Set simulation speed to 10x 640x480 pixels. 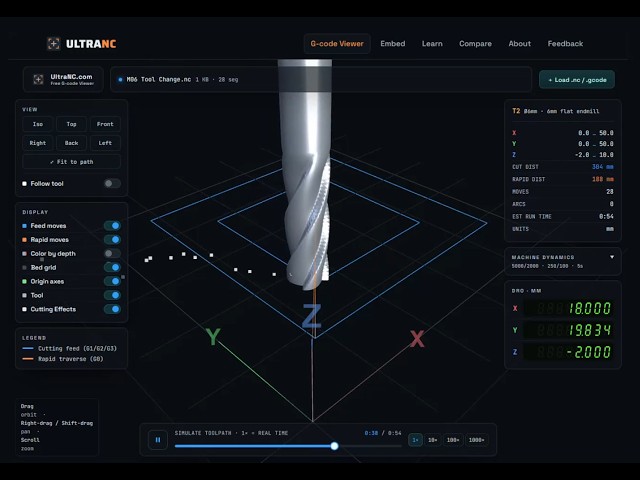[433, 440]
